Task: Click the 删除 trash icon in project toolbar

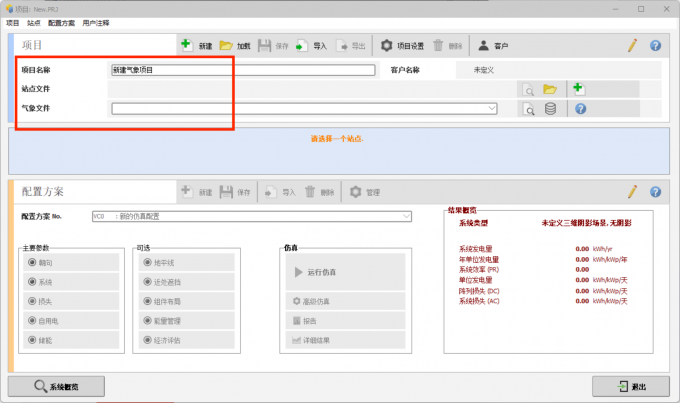Action: [x=438, y=45]
